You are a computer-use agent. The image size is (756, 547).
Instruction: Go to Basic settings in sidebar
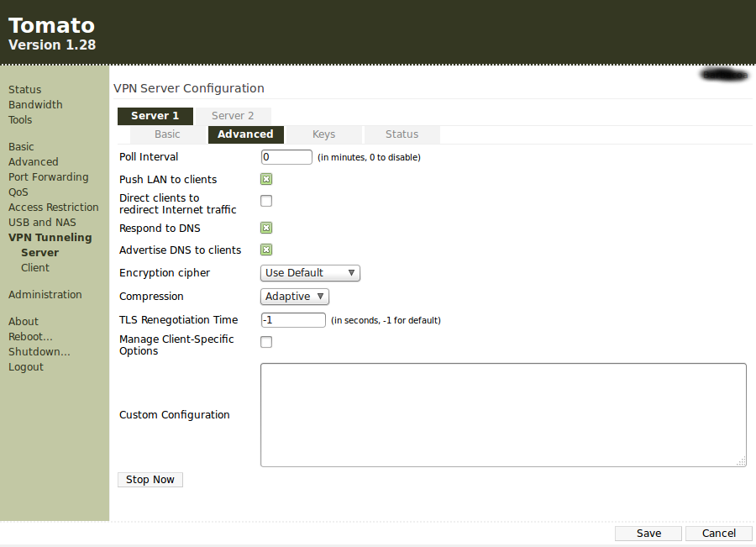click(x=21, y=147)
